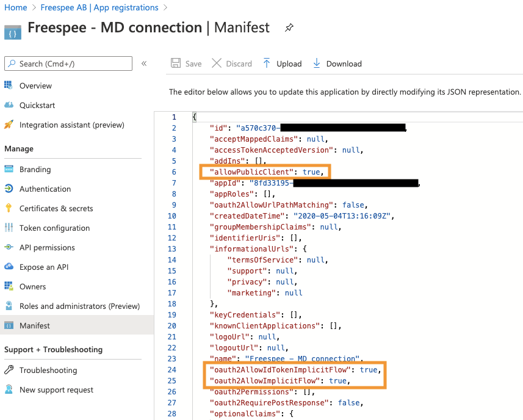Open Freespee AB App registrations breadcrumb
523x420 pixels.
(99, 7)
